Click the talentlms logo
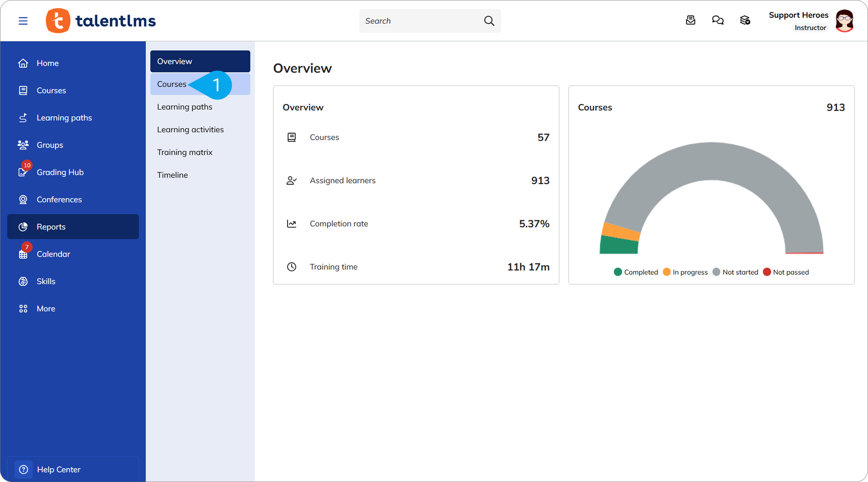Screen dimensions: 868x482 tap(101, 21)
